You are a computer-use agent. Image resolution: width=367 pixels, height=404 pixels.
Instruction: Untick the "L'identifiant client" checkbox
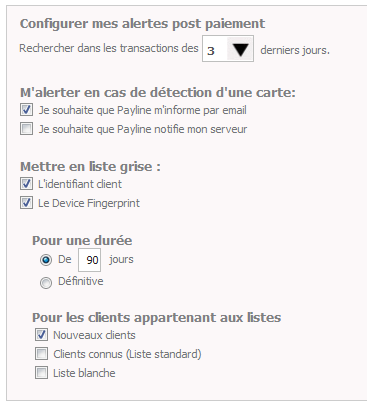[x=26, y=184]
